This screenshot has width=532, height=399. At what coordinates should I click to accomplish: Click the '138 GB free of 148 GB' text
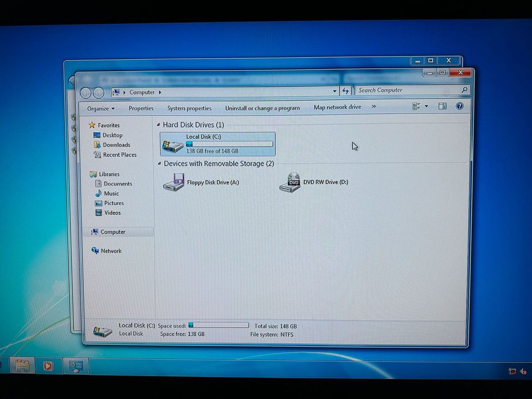tap(212, 151)
